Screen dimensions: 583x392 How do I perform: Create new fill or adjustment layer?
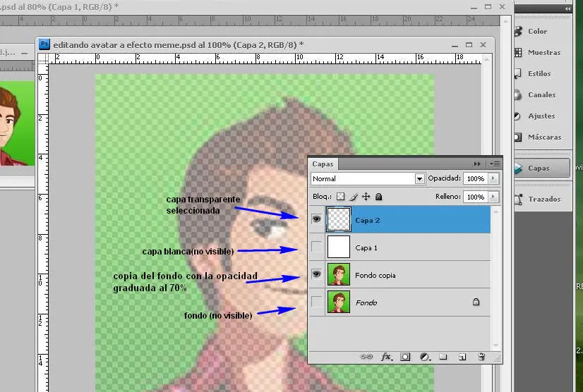click(425, 357)
